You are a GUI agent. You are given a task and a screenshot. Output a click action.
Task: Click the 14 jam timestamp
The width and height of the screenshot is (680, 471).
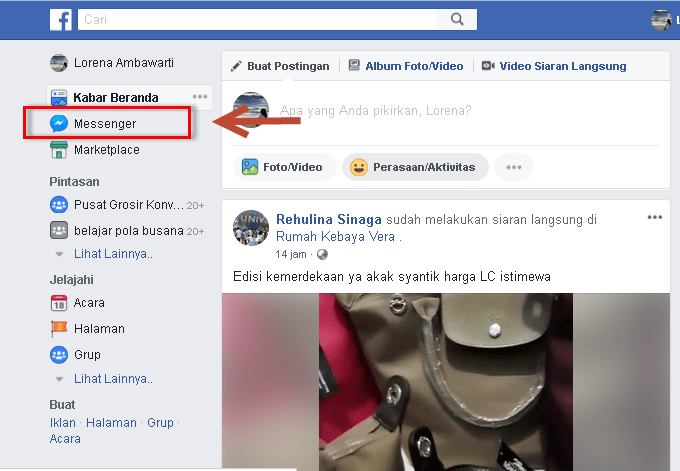(x=291, y=254)
